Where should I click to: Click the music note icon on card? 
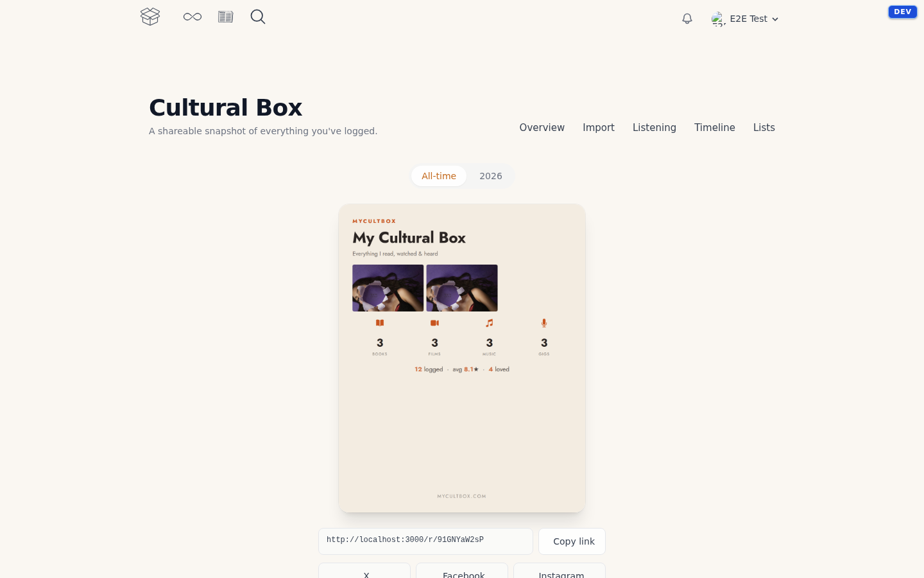click(490, 323)
